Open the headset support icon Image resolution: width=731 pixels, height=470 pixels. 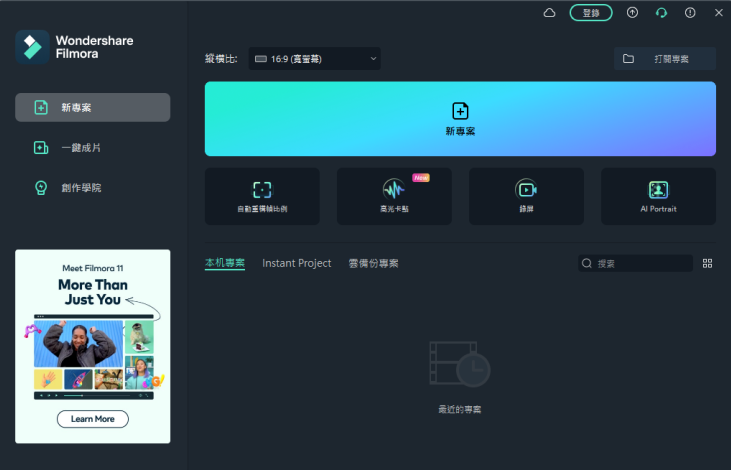click(661, 13)
